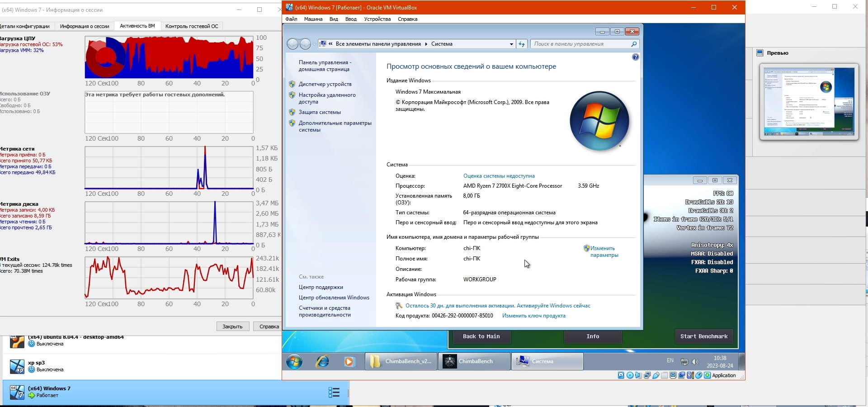Click Закрыть button in session window

pos(232,327)
